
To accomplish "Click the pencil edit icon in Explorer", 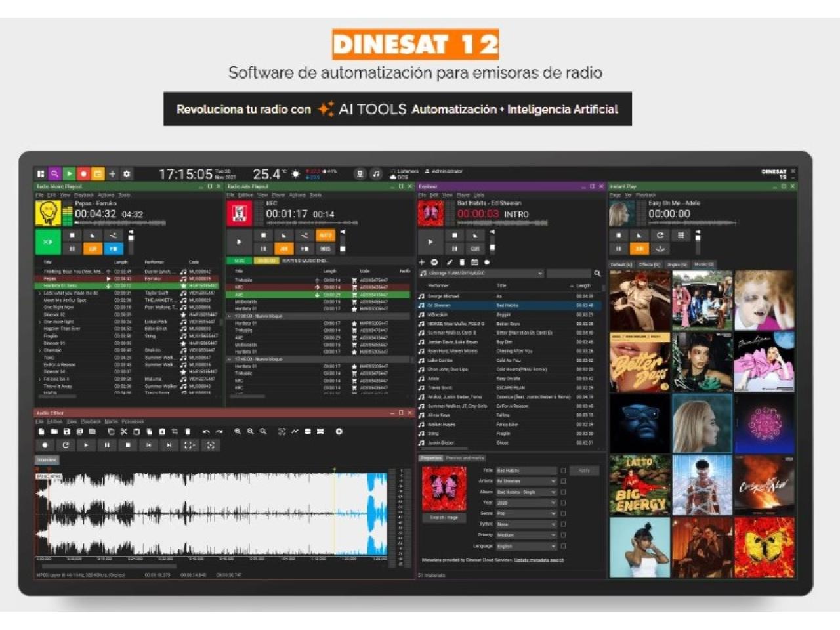I will pyautogui.click(x=450, y=262).
